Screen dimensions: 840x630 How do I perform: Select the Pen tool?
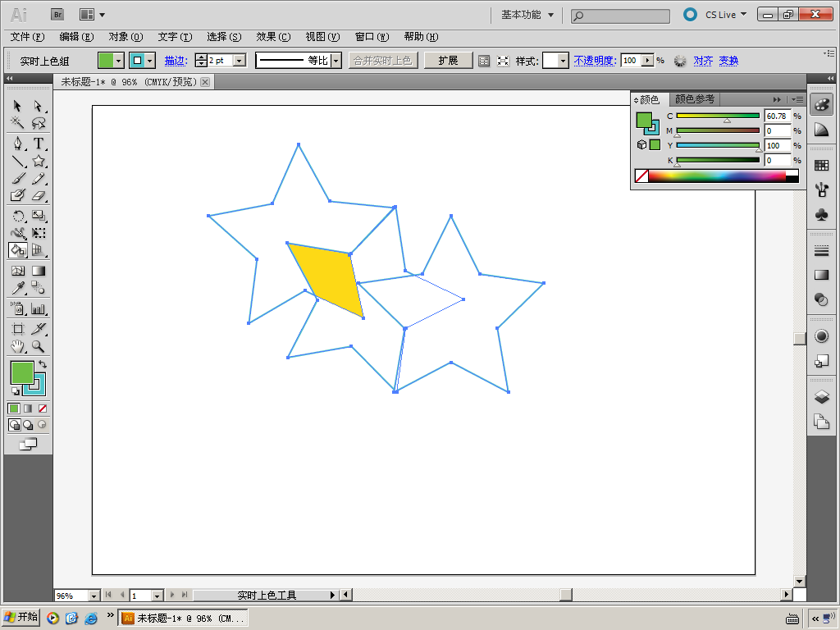click(17, 144)
